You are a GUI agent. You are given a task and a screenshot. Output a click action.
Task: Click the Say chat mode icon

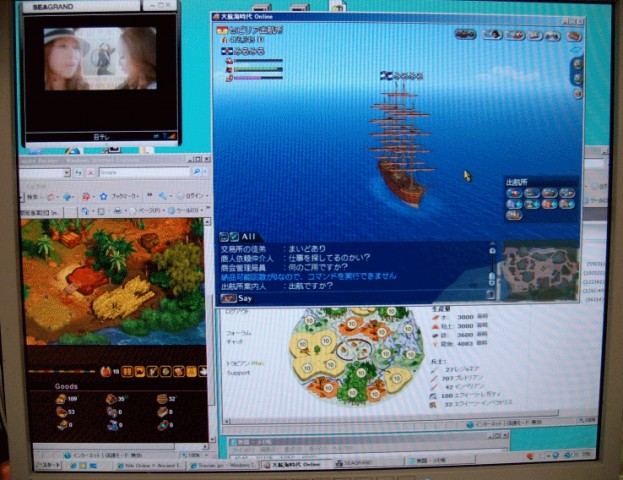(228, 298)
